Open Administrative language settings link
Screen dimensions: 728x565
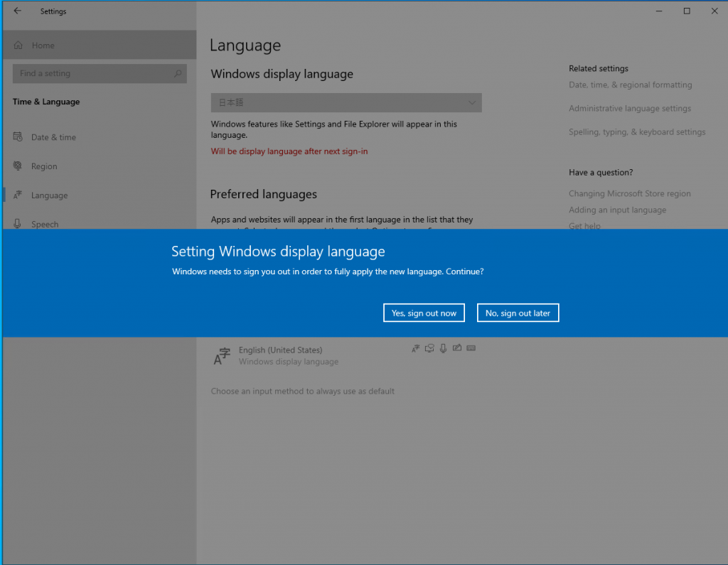(629, 109)
